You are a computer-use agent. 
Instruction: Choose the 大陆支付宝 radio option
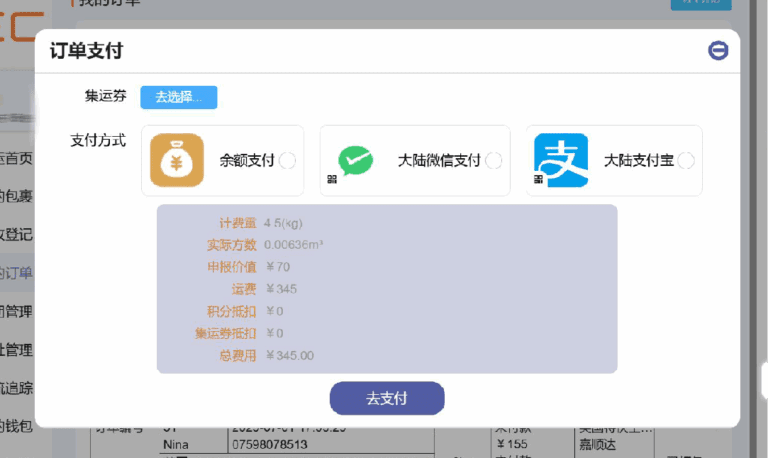click(x=686, y=160)
